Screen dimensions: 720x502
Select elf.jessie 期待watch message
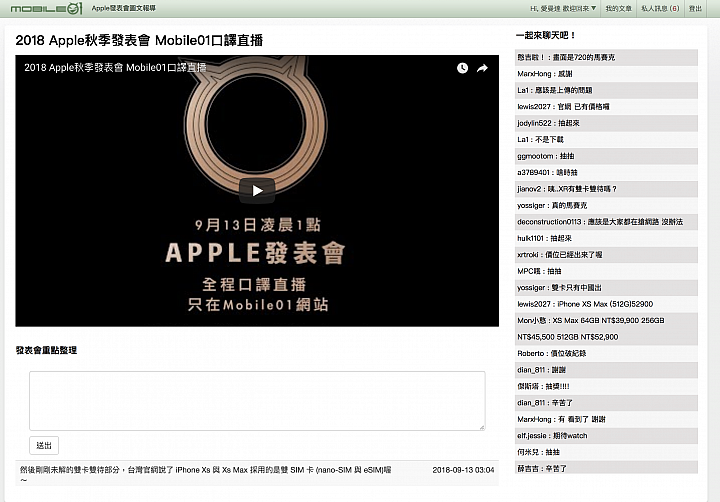(x=606, y=436)
